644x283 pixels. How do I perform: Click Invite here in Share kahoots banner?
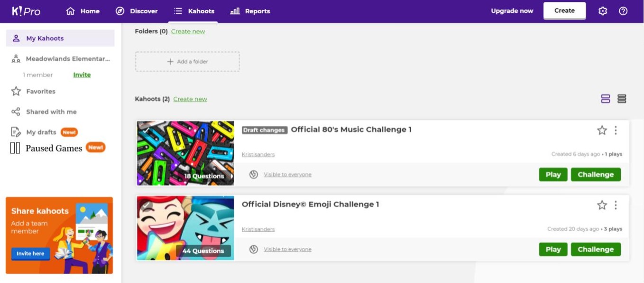(30, 254)
